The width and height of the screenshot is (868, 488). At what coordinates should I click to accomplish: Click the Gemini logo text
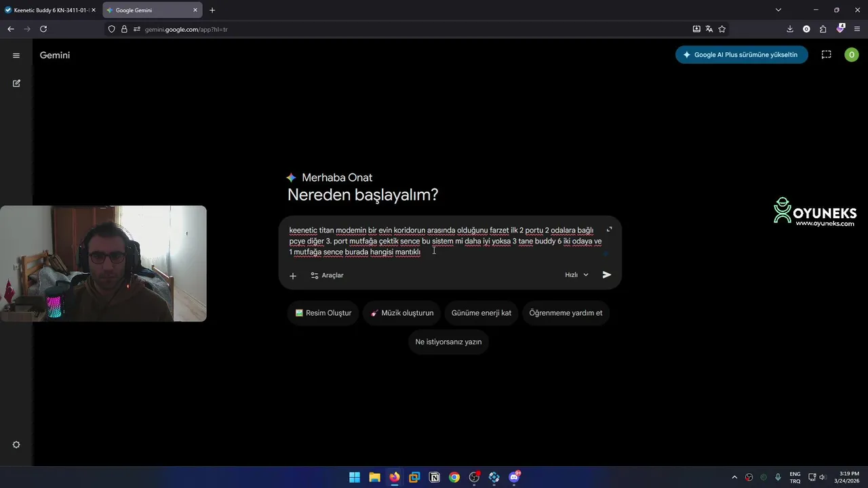pos(55,56)
